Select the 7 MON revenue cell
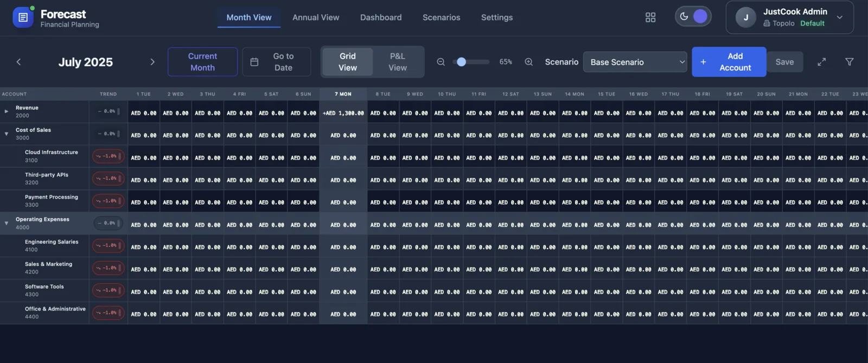 [343, 113]
